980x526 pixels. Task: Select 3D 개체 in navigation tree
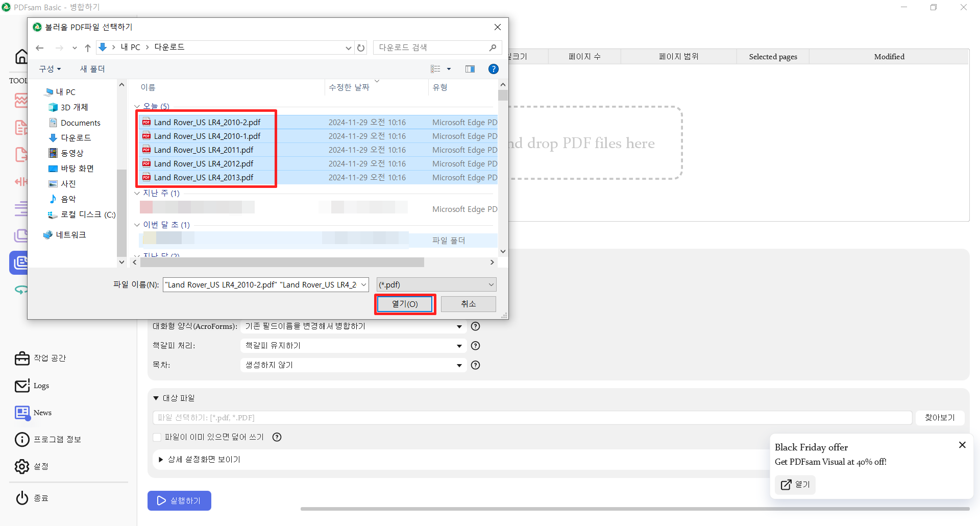point(68,107)
